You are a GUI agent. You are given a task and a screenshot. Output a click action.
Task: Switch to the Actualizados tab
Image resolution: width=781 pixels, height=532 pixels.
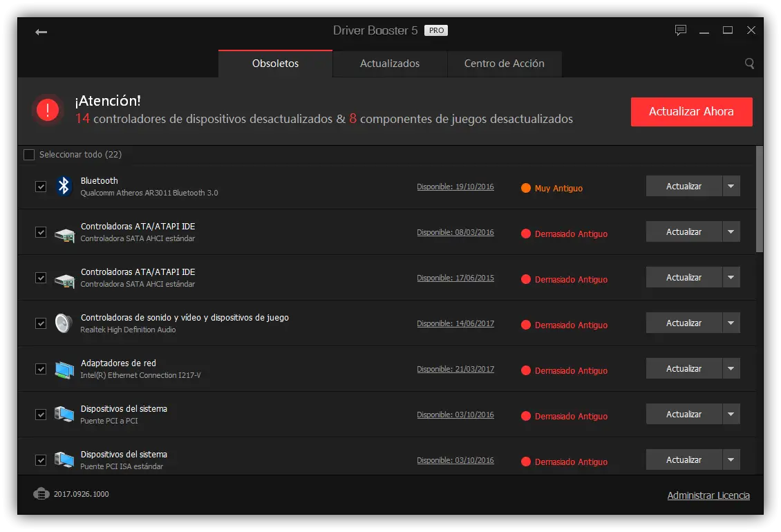click(390, 64)
